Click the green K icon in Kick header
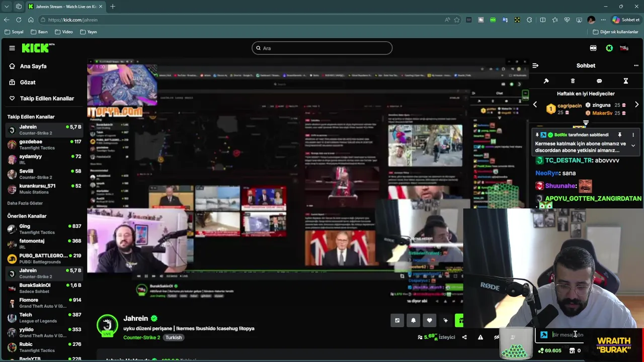This screenshot has width=644, height=362. [609, 48]
